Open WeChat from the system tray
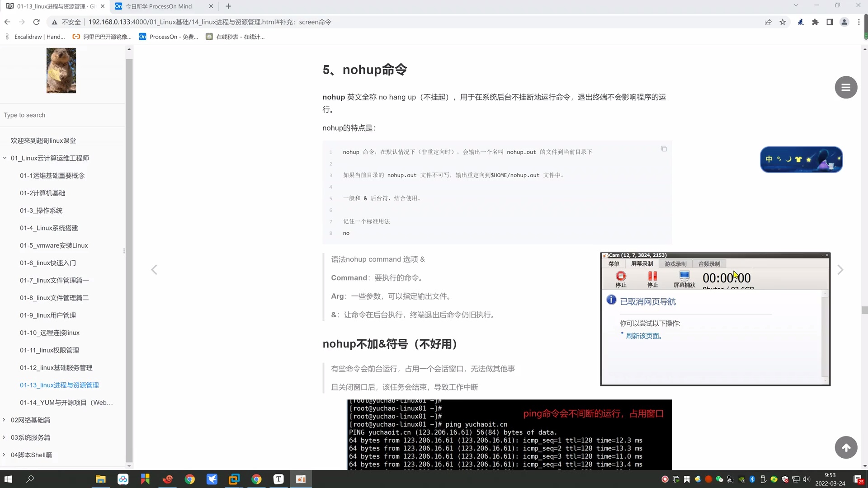Image resolution: width=868 pixels, height=488 pixels. (x=719, y=479)
